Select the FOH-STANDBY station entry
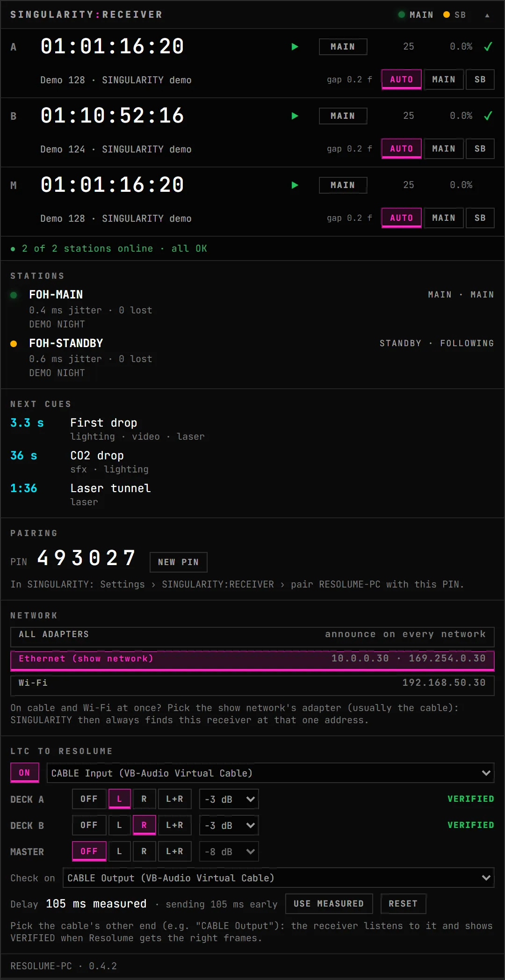Viewport: 505px width, 980px height. pos(252,358)
